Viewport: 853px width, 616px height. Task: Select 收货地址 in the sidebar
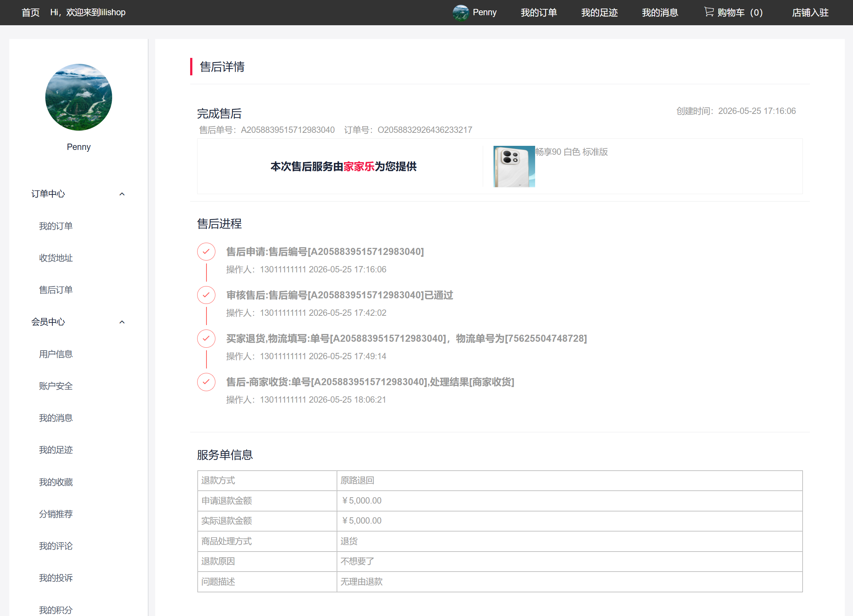tap(56, 258)
